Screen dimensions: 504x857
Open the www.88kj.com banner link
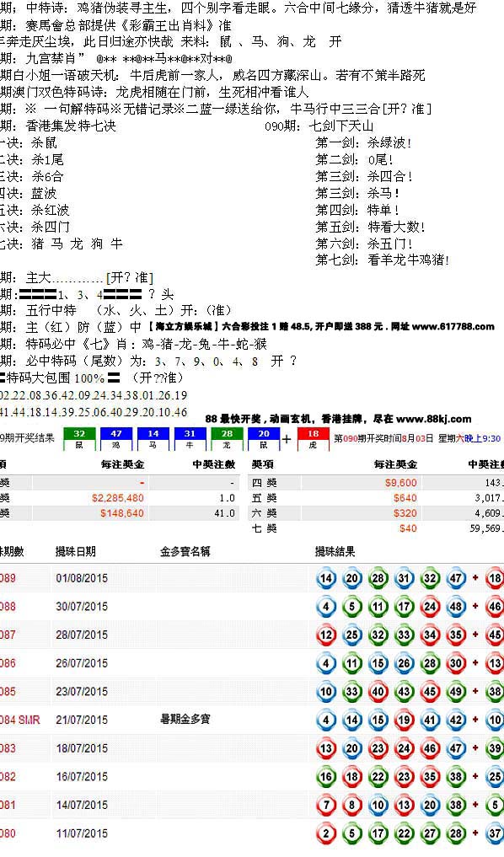(x=433, y=419)
